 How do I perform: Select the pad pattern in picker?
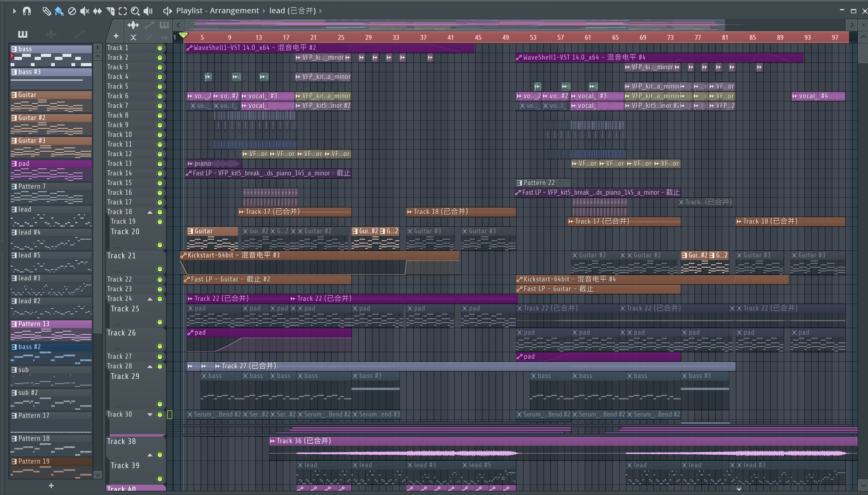click(x=51, y=171)
